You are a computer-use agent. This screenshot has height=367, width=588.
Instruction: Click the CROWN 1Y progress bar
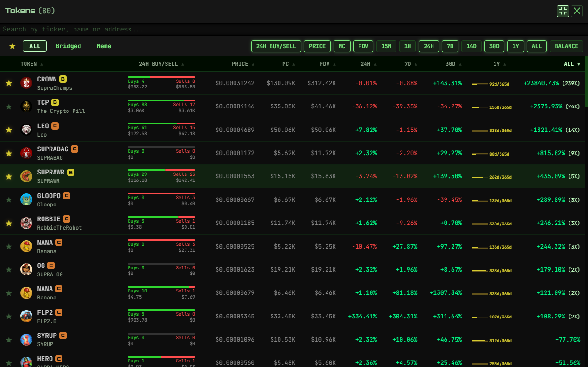click(480, 84)
